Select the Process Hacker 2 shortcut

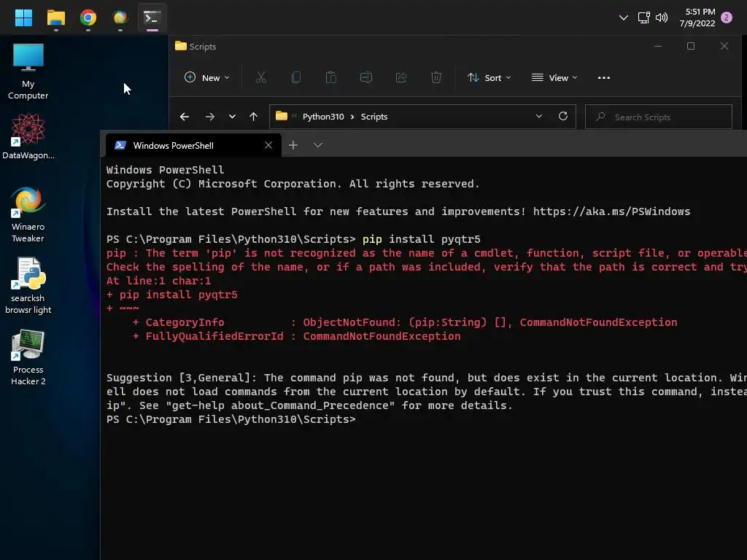coord(28,357)
